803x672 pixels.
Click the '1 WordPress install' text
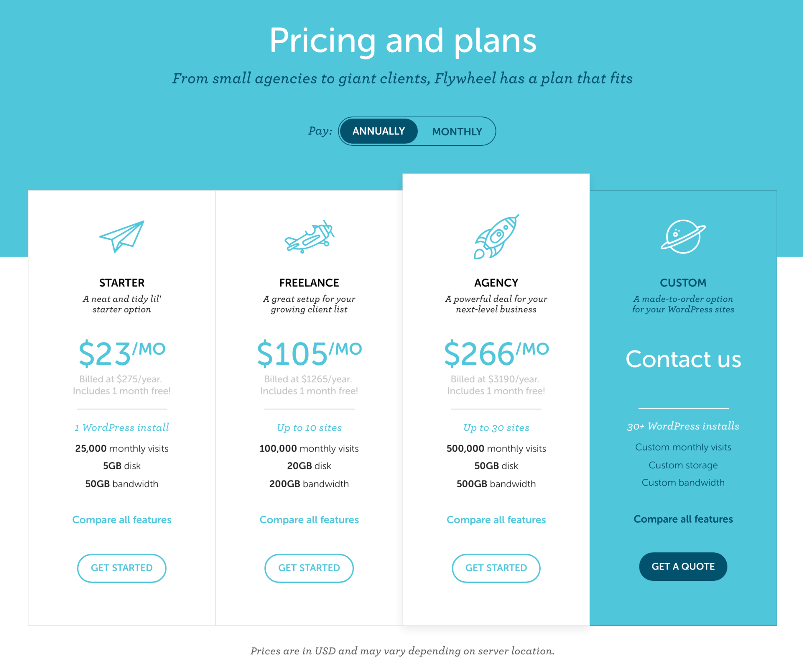pyautogui.click(x=121, y=427)
